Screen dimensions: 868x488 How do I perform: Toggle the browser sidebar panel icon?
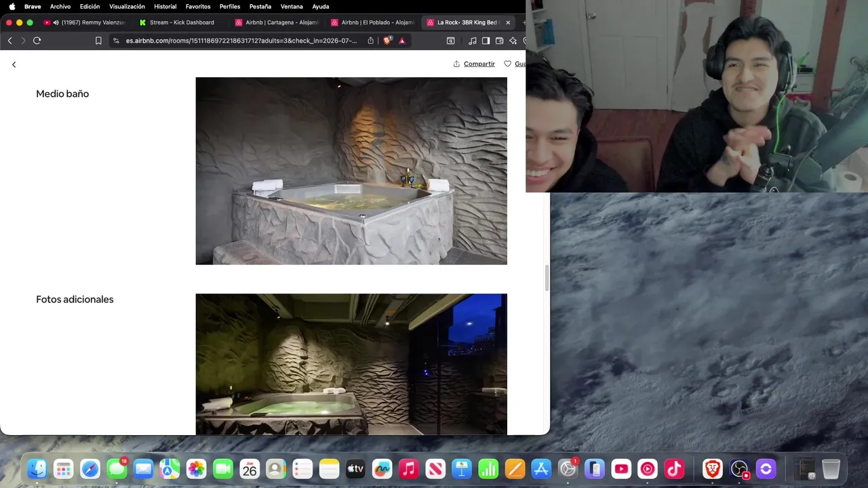486,41
